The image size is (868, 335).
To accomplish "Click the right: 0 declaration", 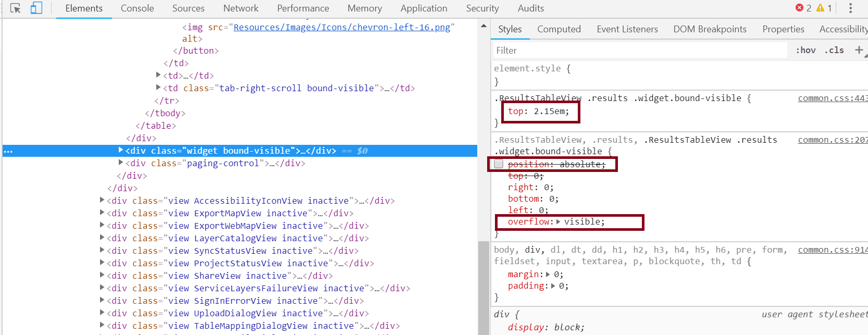I will pyautogui.click(x=531, y=188).
